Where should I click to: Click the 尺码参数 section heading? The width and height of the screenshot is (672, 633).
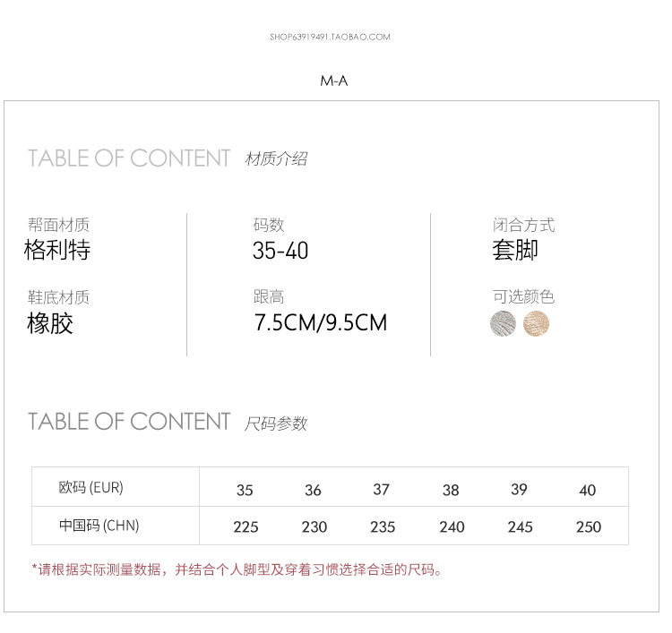[x=276, y=423]
